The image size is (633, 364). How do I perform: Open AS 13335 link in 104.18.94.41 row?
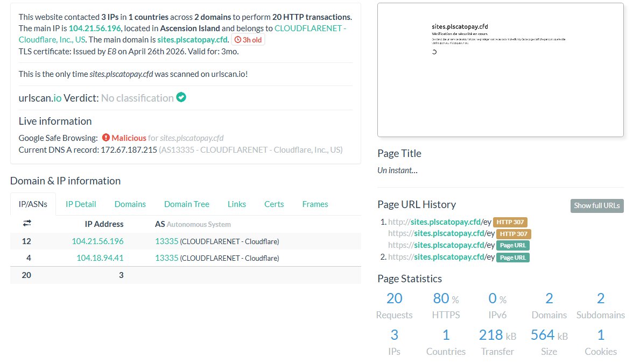167,258
